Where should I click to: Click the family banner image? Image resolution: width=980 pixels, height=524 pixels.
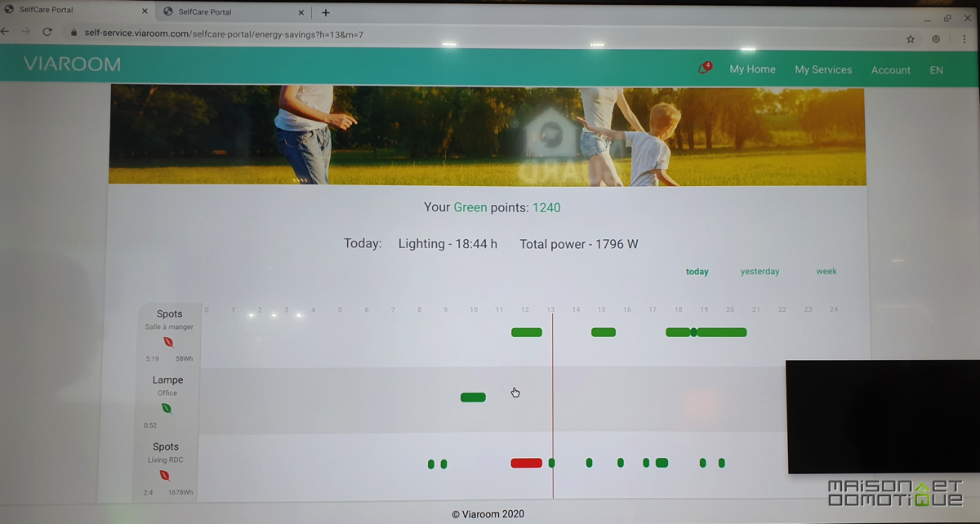[487, 135]
